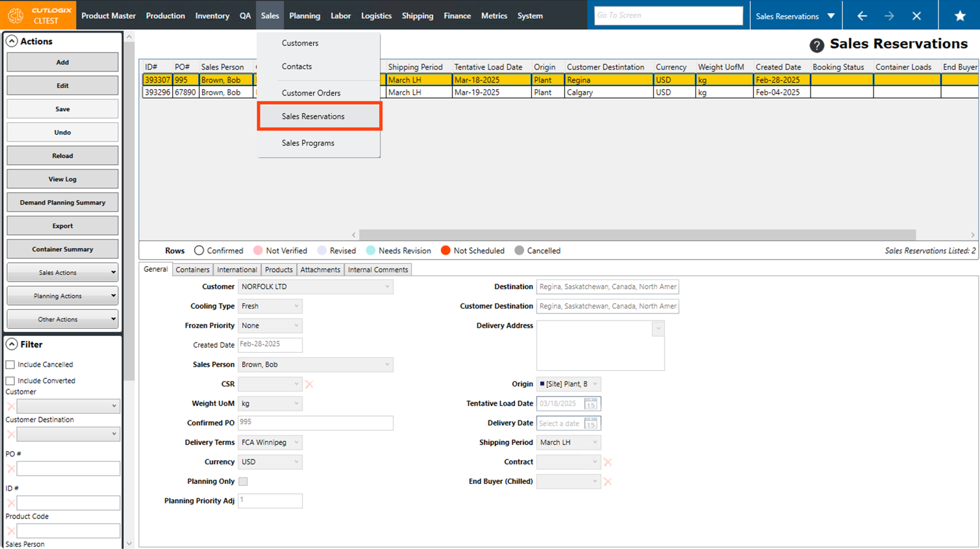
Task: Open the Delivery Date calendar icon
Action: pos(590,424)
